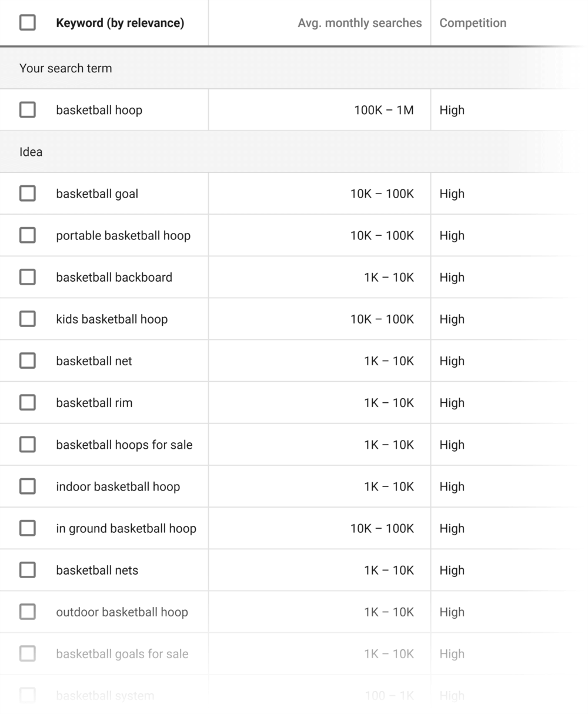Tick checkbox beside portable basketball hoop

[27, 235]
